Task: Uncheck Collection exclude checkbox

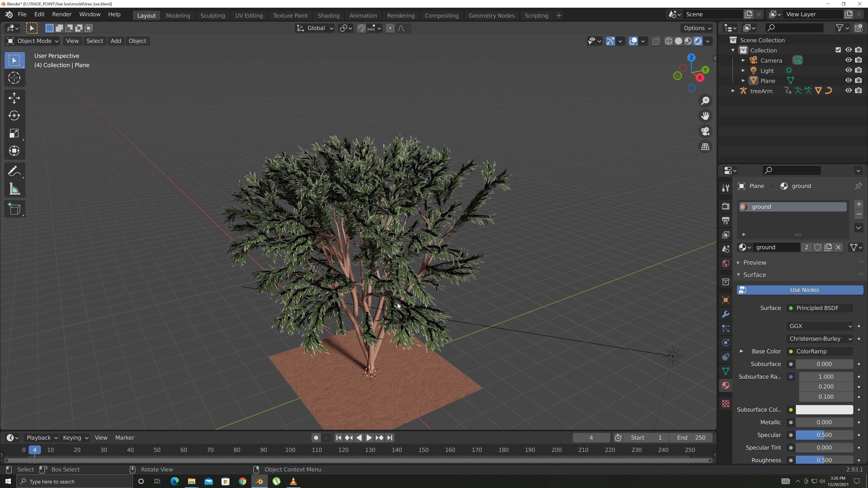Action: [x=838, y=50]
